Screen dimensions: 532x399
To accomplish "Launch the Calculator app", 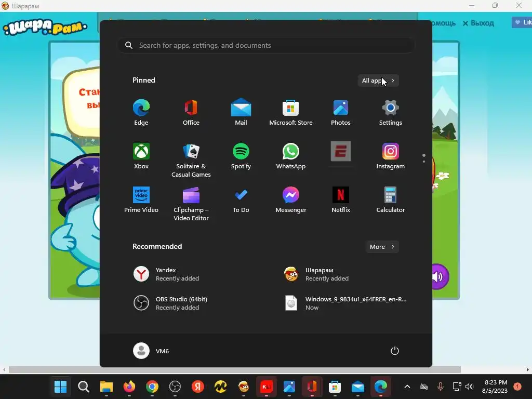I will [391, 200].
